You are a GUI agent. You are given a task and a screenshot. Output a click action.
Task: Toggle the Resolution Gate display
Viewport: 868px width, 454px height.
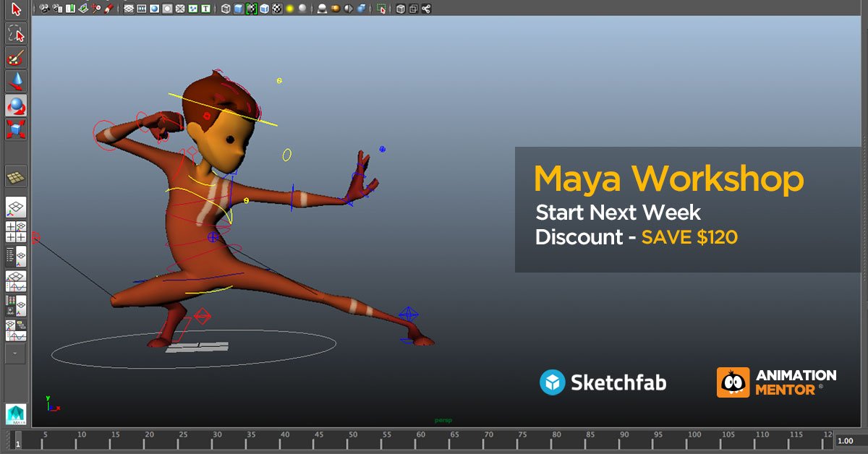click(155, 9)
